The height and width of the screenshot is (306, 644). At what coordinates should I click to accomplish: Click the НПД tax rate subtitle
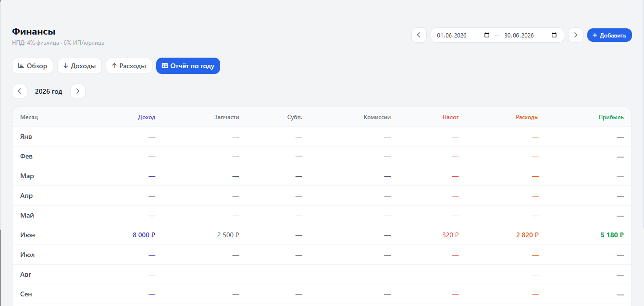click(x=58, y=43)
